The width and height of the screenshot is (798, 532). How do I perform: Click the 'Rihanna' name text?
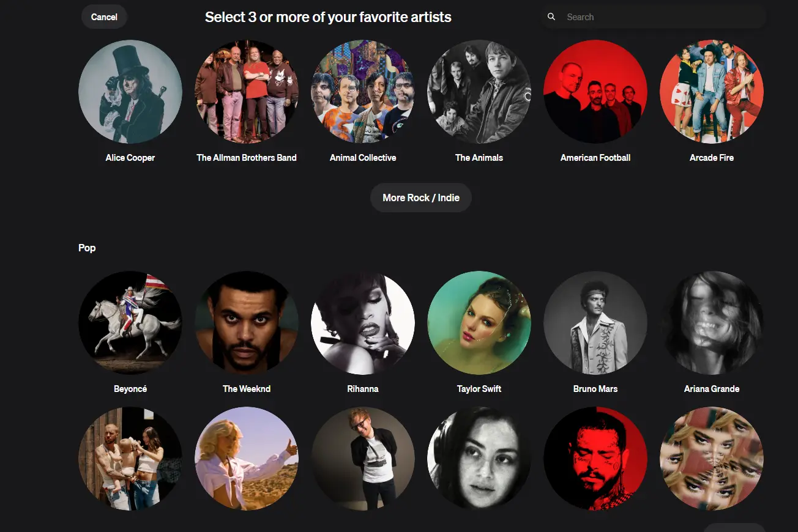click(x=363, y=389)
